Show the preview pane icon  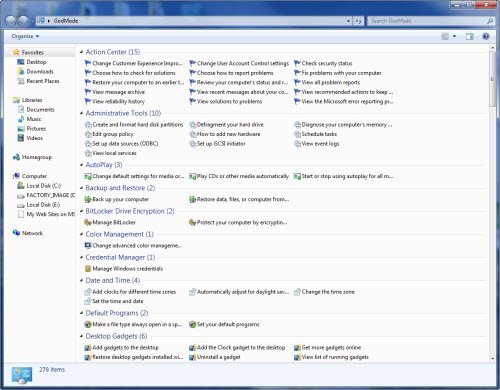pyautogui.click(x=469, y=36)
